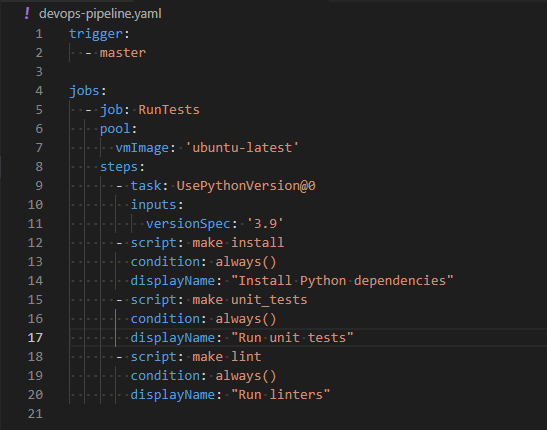Place cursor on trigger keyword
The height and width of the screenshot is (430, 547).
pyautogui.click(x=96, y=34)
